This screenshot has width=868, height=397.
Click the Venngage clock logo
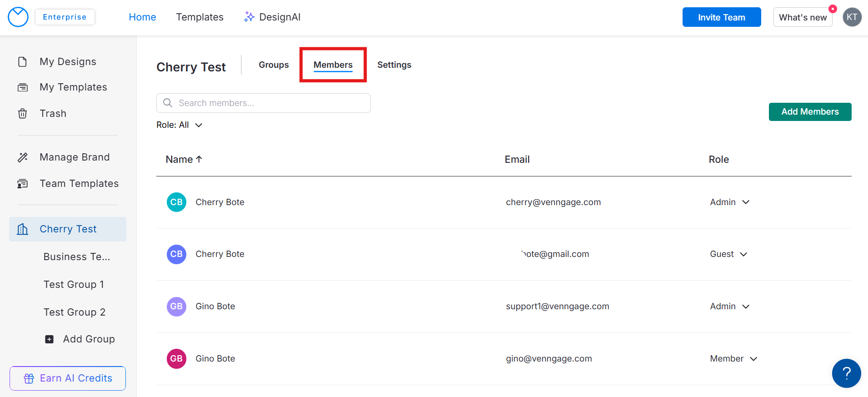pos(18,17)
